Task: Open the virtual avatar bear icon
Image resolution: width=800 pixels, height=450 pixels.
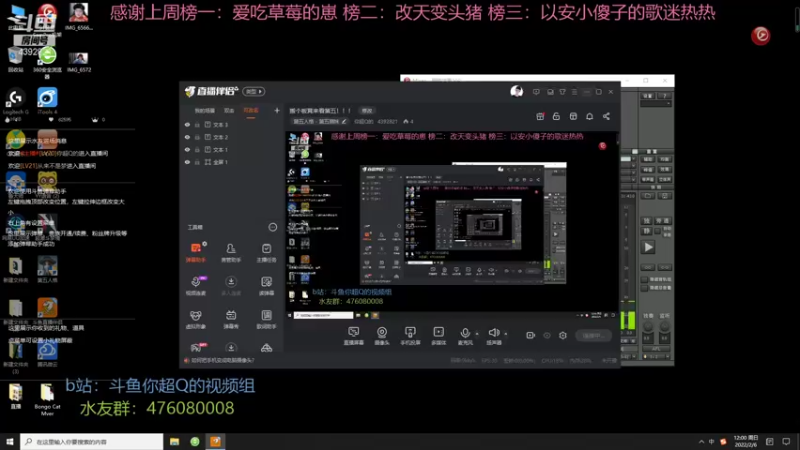Action: tap(196, 318)
